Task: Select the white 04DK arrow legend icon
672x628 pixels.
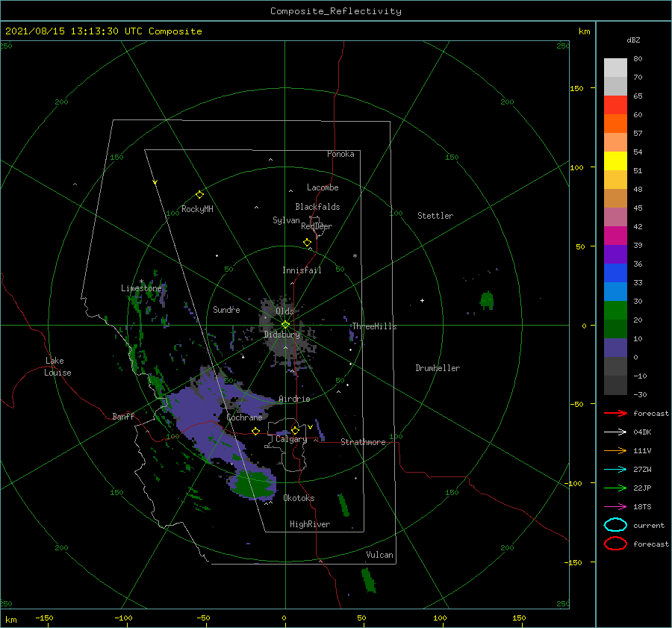Action: pyautogui.click(x=615, y=432)
